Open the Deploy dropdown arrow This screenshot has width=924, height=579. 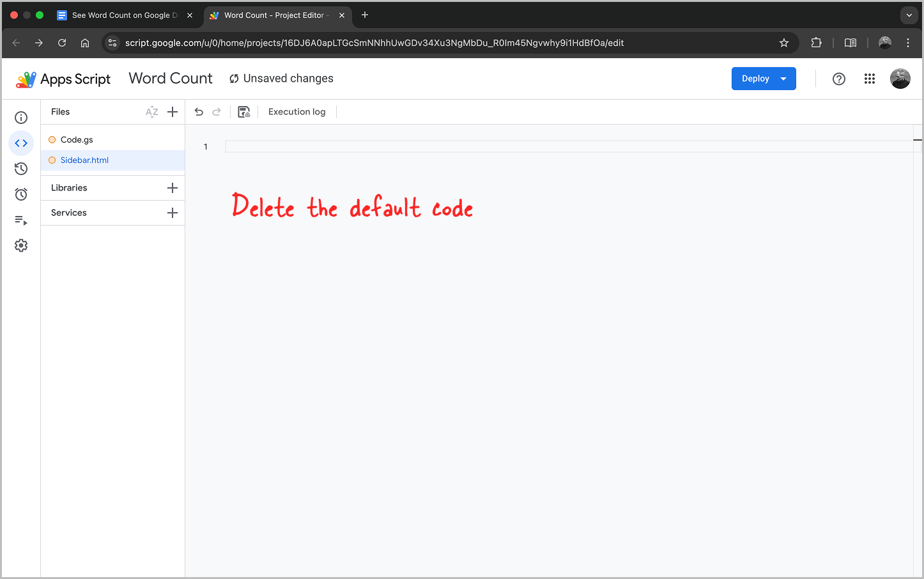click(x=783, y=78)
